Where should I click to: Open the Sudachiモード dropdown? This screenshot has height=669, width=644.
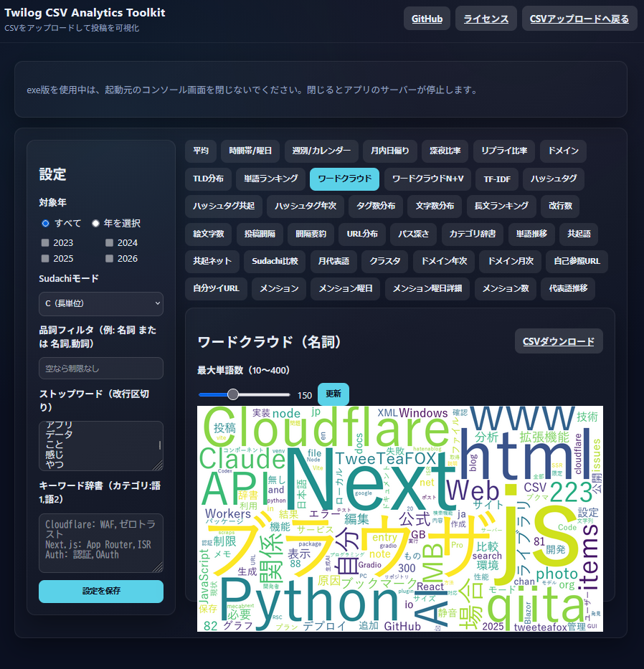pyautogui.click(x=101, y=304)
